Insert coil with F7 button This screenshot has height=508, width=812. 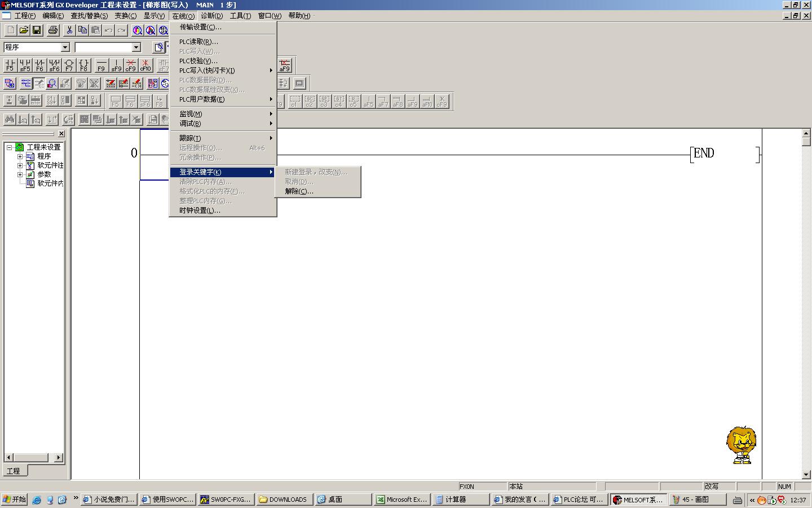tap(69, 65)
